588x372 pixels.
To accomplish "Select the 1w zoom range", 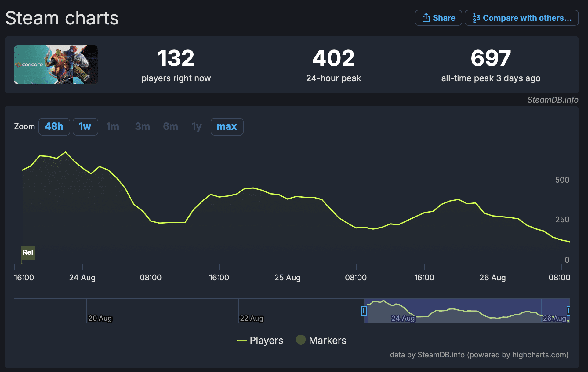I will [x=85, y=126].
